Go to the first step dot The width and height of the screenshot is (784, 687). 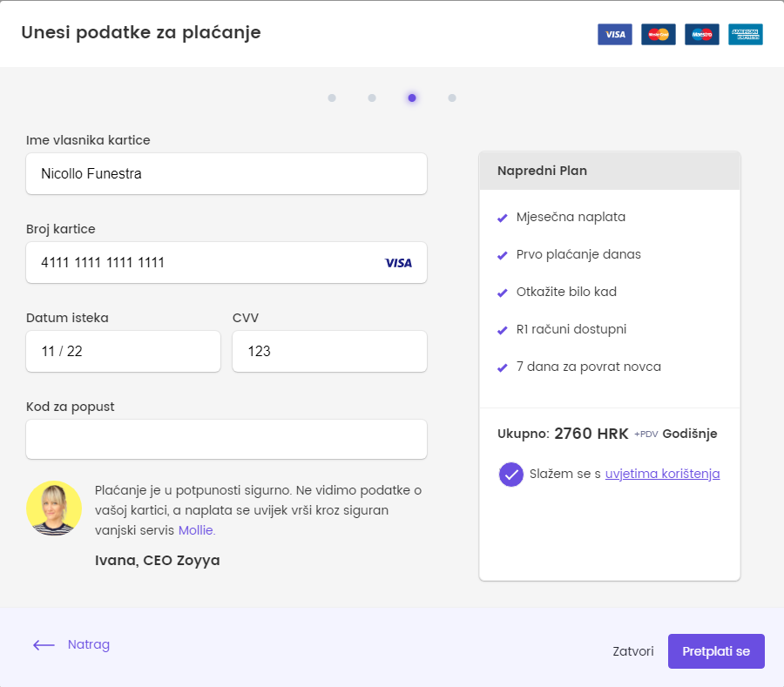pos(332,98)
